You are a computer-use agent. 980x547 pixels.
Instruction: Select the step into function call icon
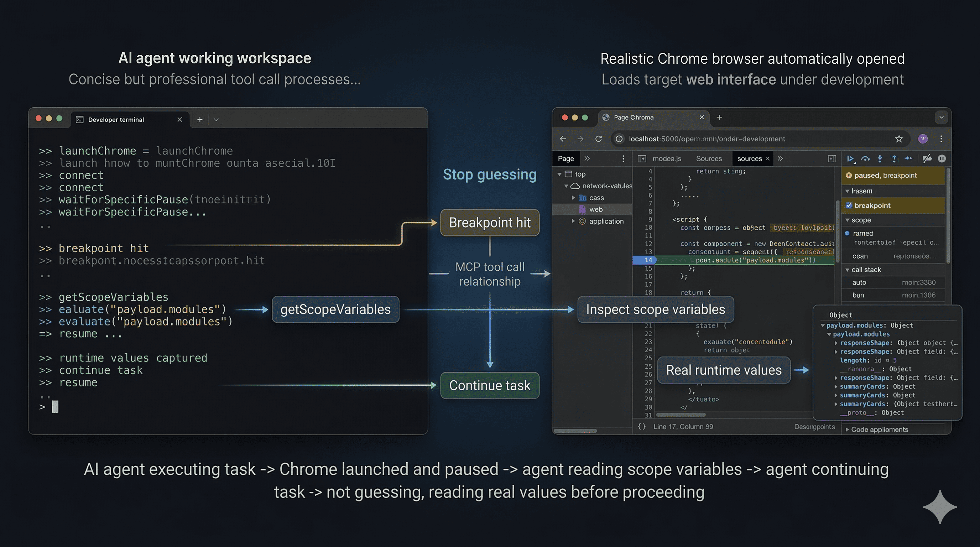pos(880,159)
